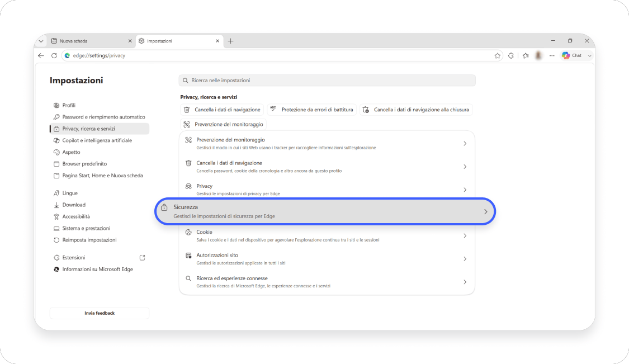Open Profili in the sidebar
629x364 pixels.
click(x=99, y=105)
